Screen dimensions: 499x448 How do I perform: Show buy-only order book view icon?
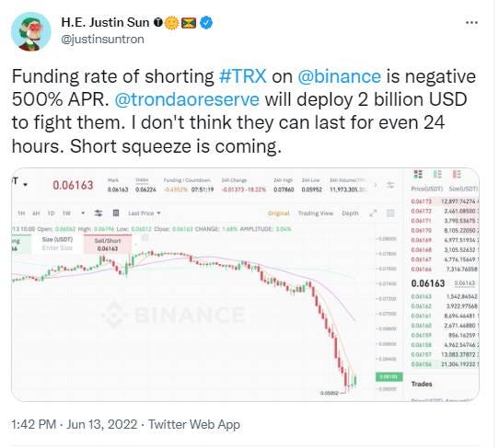[437, 174]
